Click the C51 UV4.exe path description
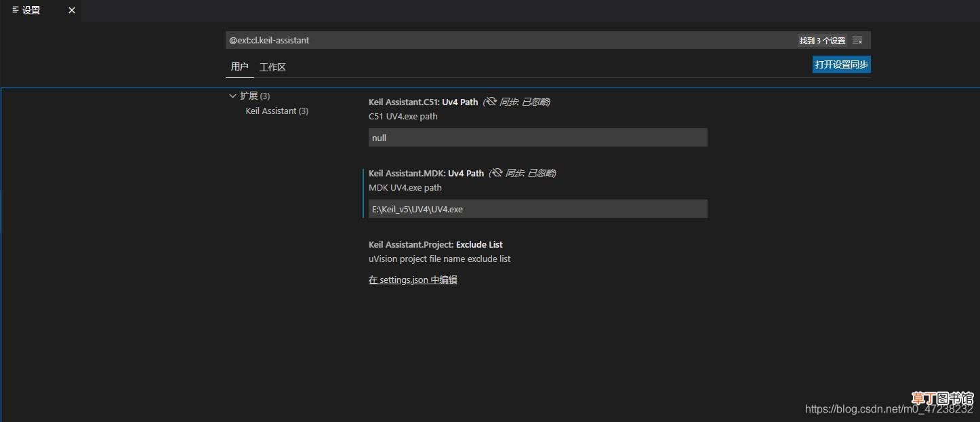This screenshot has width=980, height=422. coord(403,116)
